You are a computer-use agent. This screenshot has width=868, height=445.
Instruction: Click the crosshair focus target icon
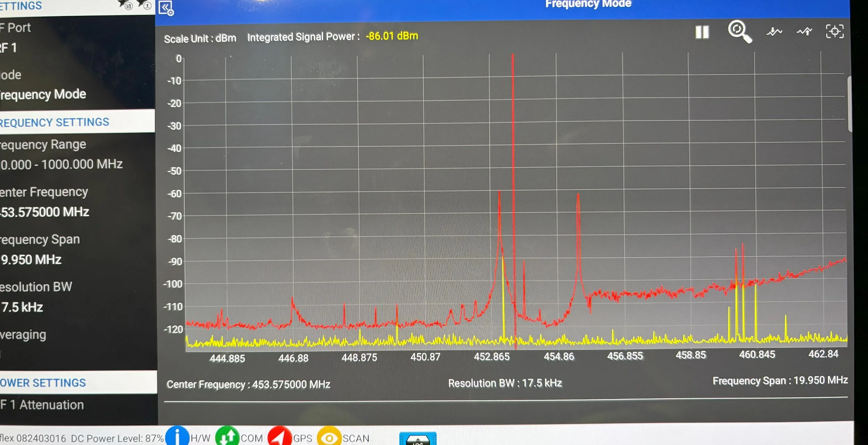tap(834, 32)
